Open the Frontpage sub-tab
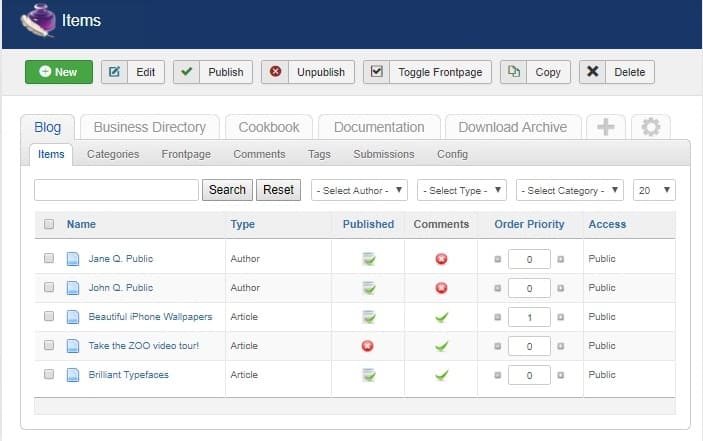The image size is (703, 441). [x=186, y=154]
